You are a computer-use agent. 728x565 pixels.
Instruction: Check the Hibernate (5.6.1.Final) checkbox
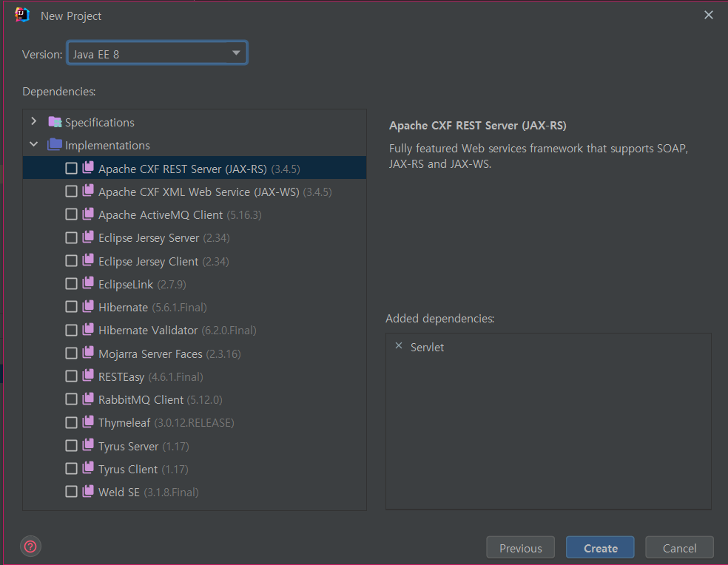point(71,307)
